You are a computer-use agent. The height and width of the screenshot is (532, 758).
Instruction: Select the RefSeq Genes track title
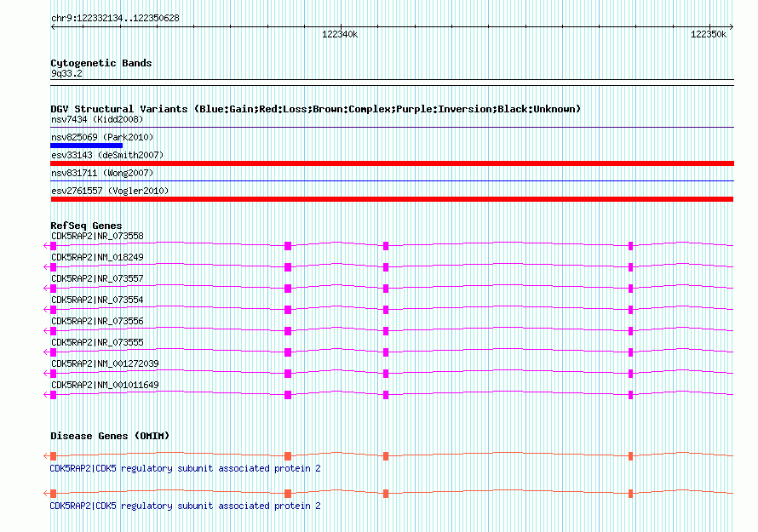(x=86, y=226)
